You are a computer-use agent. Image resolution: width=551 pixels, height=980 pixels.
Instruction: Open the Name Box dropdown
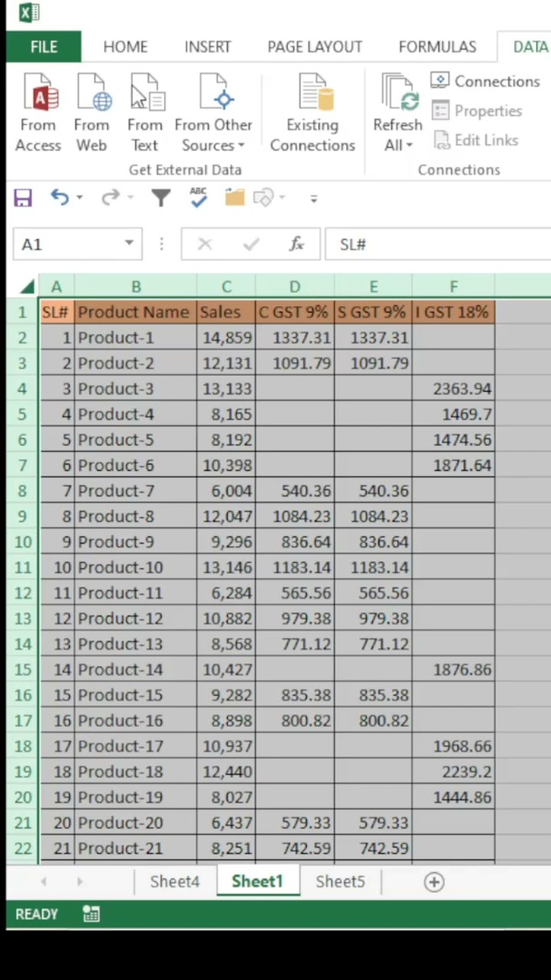point(129,244)
